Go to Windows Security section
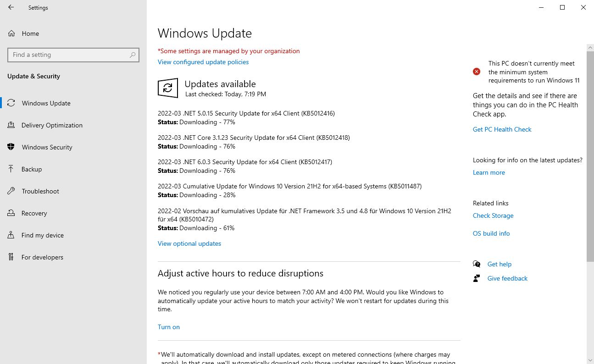The height and width of the screenshot is (364, 594). 73,147
